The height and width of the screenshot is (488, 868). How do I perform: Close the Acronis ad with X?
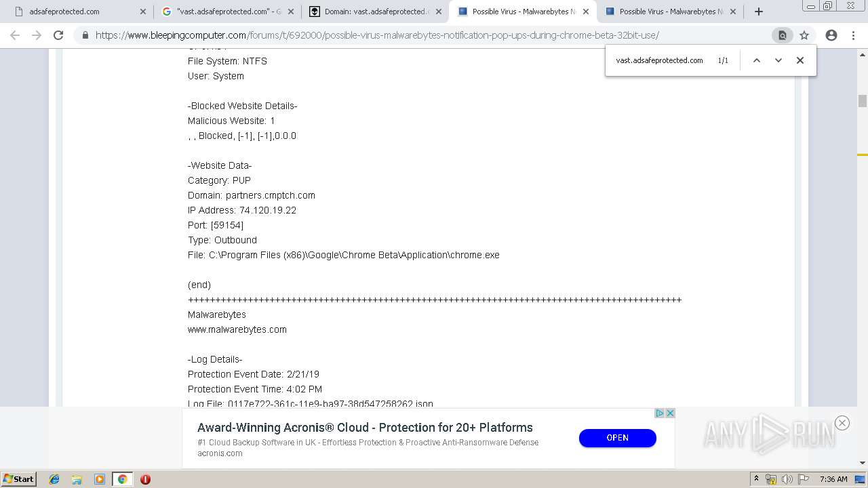670,413
